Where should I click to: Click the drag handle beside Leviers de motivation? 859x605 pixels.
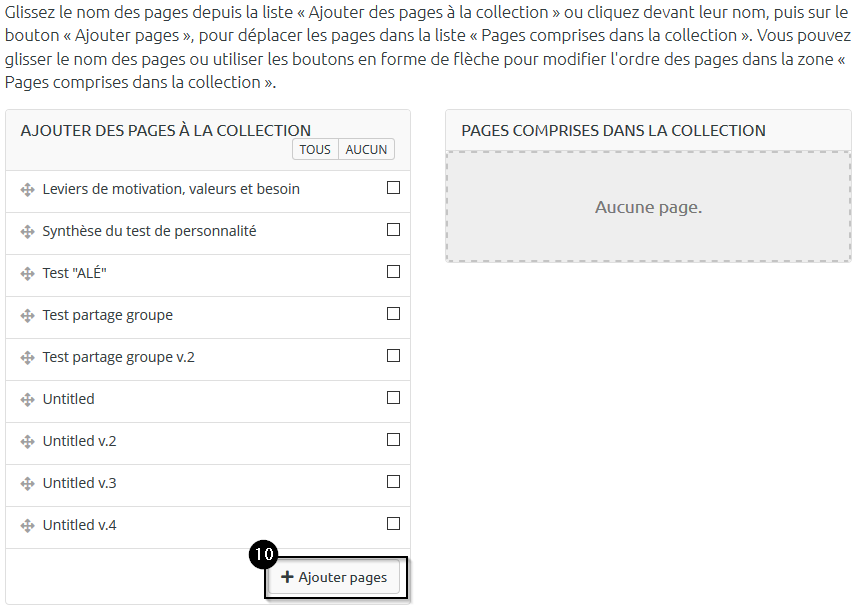(x=28, y=190)
